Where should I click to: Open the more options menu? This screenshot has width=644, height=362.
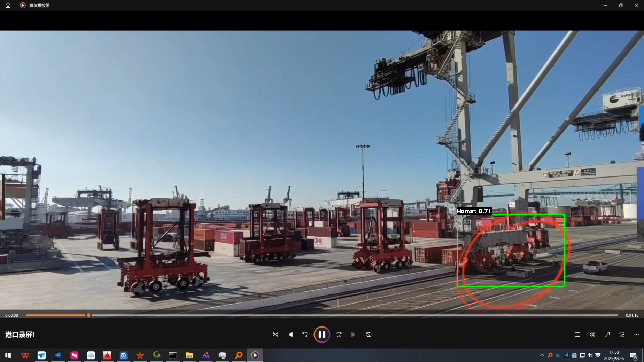coord(636,335)
